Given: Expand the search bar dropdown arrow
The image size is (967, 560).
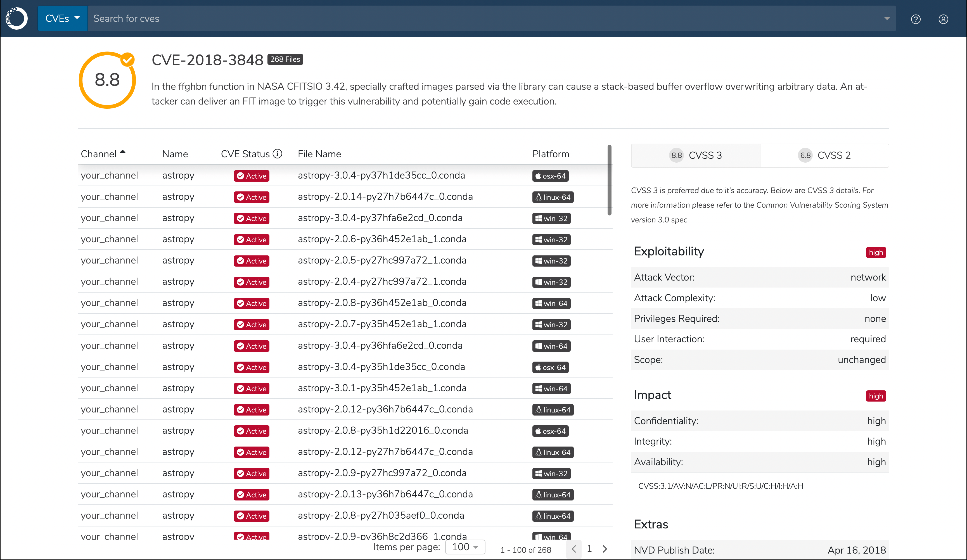Looking at the screenshot, I should point(887,18).
